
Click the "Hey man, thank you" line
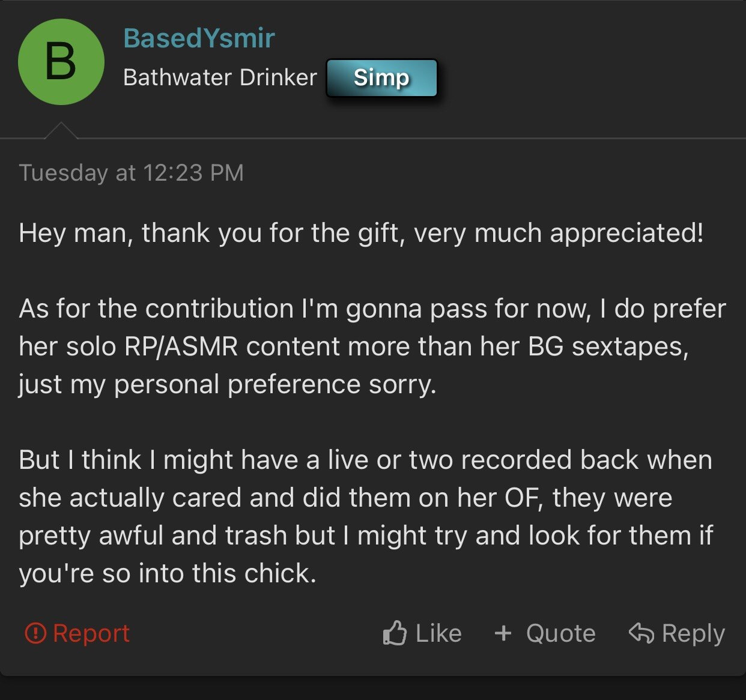(x=361, y=233)
